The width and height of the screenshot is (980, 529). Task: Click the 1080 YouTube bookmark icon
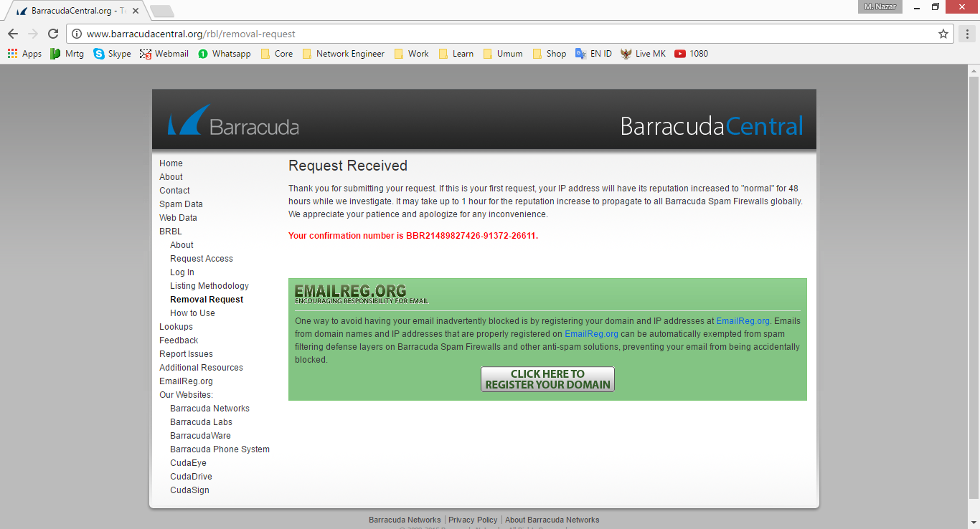coord(679,53)
